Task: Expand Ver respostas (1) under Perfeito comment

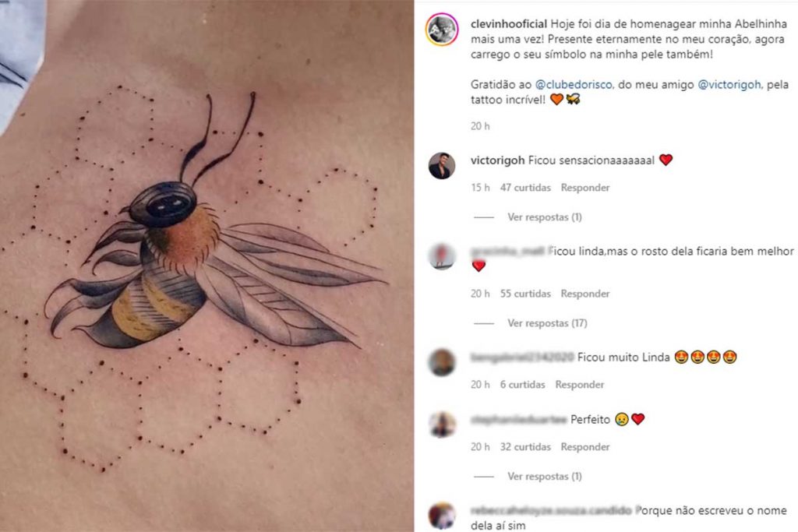Action: point(544,477)
